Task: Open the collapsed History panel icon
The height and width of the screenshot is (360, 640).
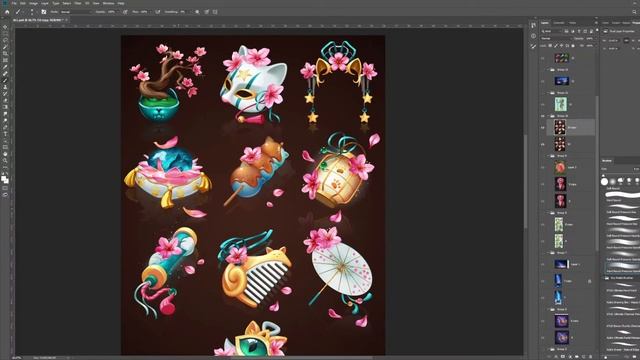Action: [533, 25]
